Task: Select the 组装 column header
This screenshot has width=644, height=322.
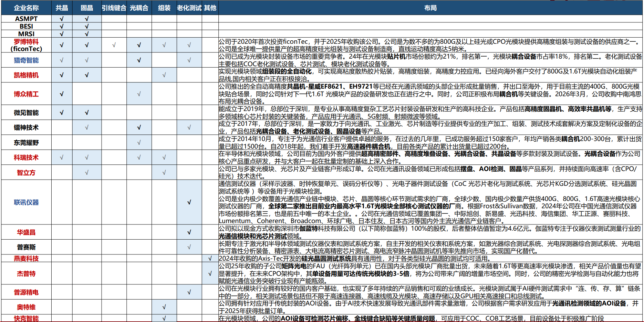Action: [164, 8]
